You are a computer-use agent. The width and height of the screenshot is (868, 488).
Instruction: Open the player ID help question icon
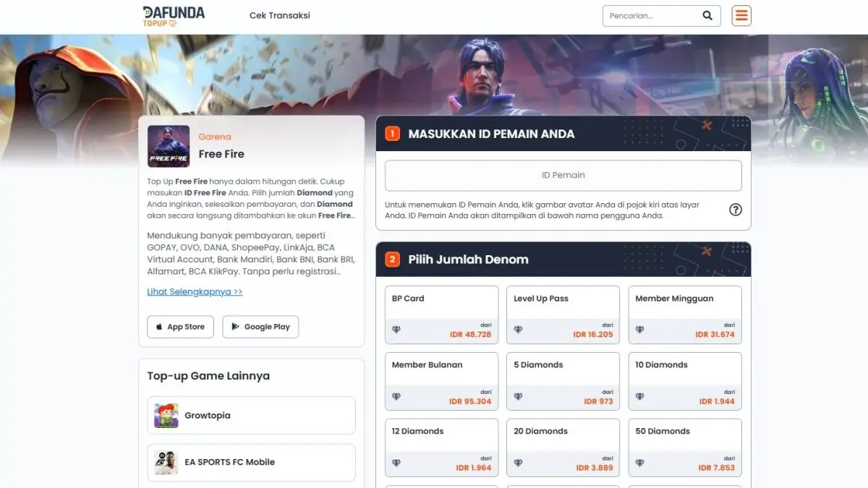[736, 210]
